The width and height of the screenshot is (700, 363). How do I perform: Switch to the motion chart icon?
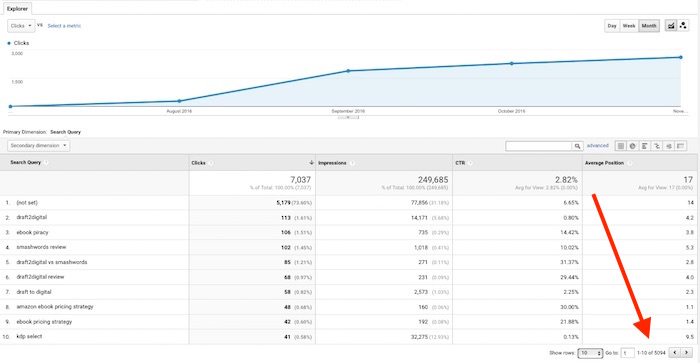[683, 26]
